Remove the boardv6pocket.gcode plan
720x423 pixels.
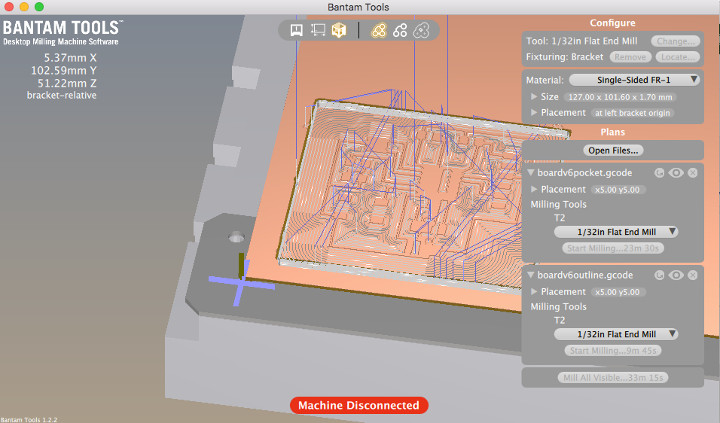692,173
